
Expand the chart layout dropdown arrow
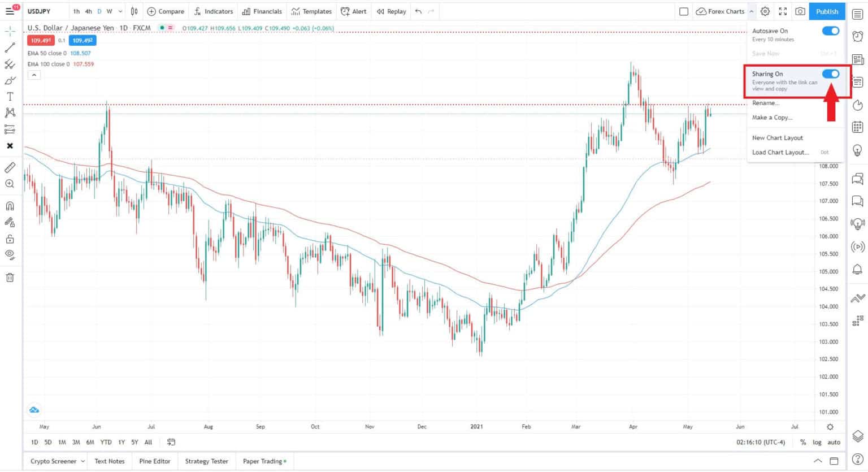(751, 11)
